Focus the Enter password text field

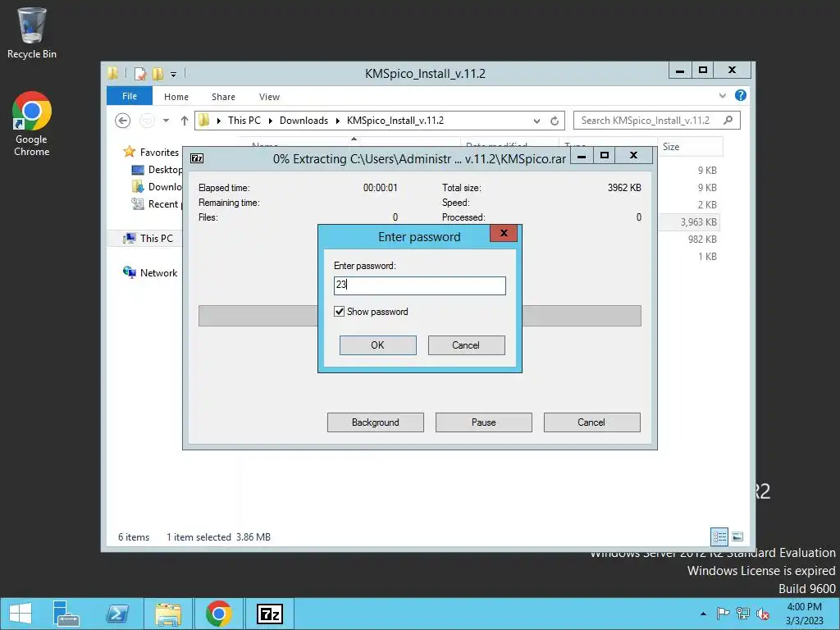[x=419, y=285]
